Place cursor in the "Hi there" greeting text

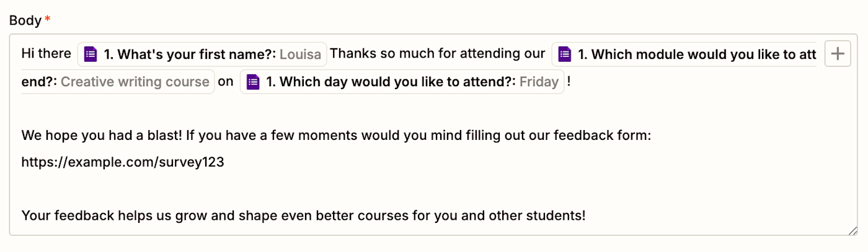(46, 54)
